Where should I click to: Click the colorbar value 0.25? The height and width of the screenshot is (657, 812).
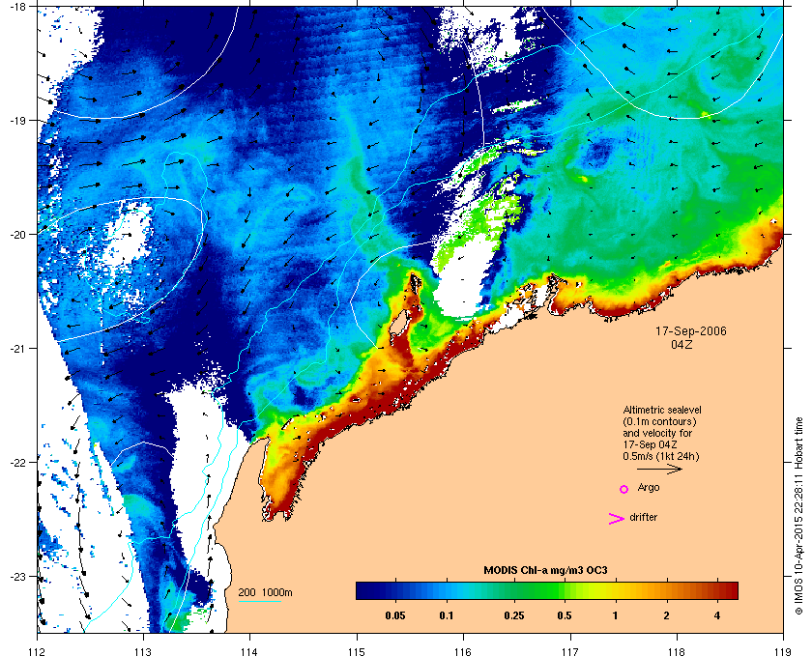click(514, 616)
